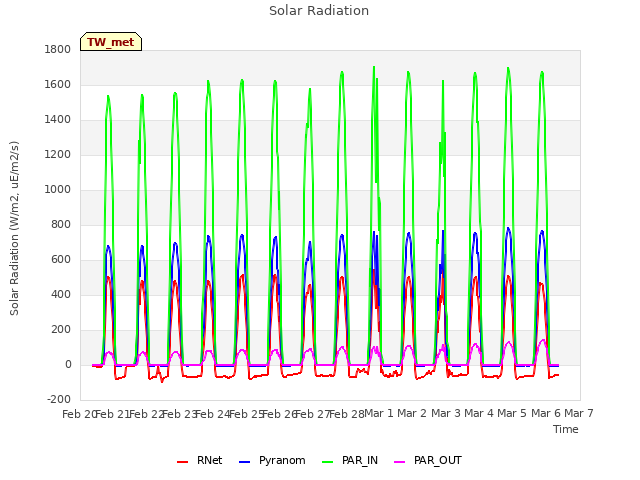Toggle the PAR_OUT legend entry
Image resolution: width=640 pixels, height=480 pixels.
click(428, 460)
